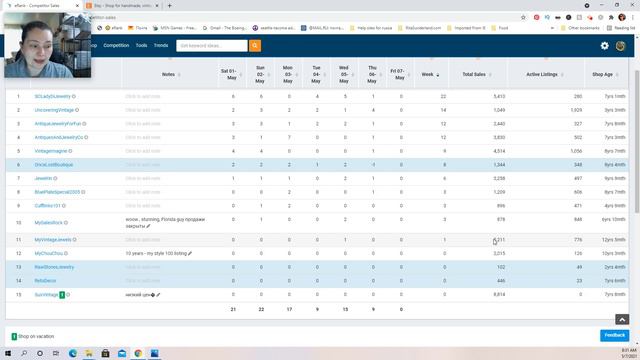Open the OnceLostBoutique shop link
Viewport: 640px width, 360px height.
coord(53,165)
